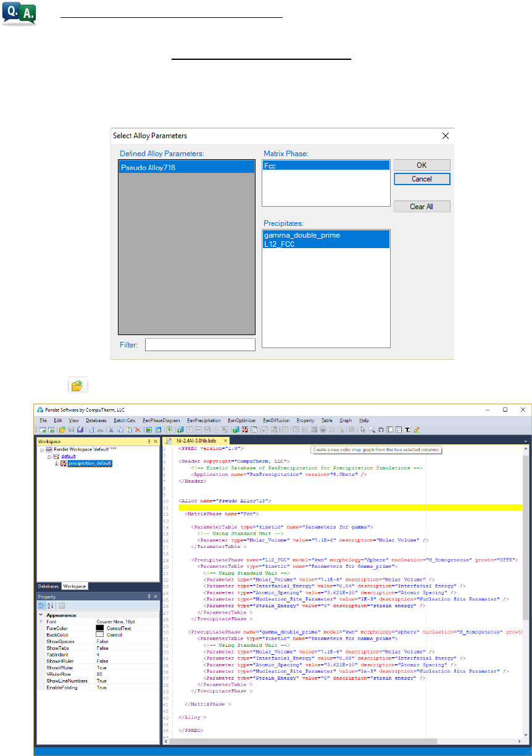The image size is (532, 756).
Task: Select precipitation_default in the Workspace tree
Action: [x=89, y=463]
